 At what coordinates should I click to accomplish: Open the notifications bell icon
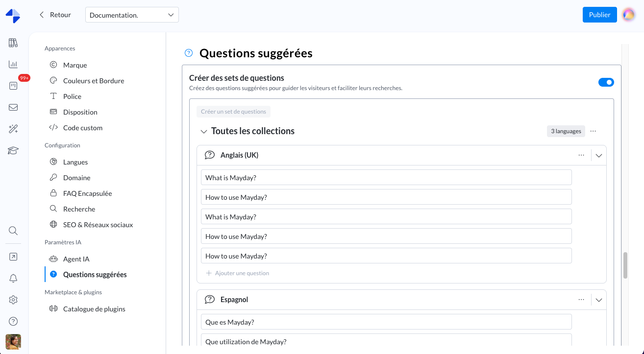coord(13,278)
